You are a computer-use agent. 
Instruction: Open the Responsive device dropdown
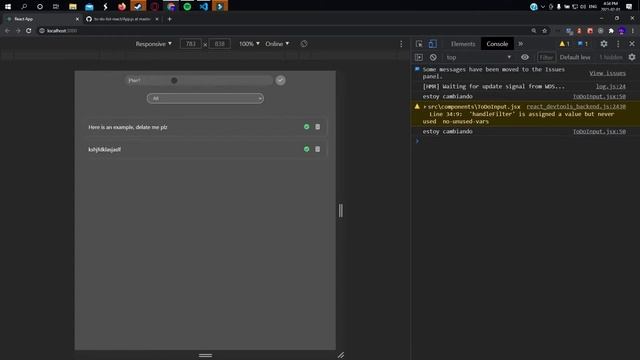[153, 44]
